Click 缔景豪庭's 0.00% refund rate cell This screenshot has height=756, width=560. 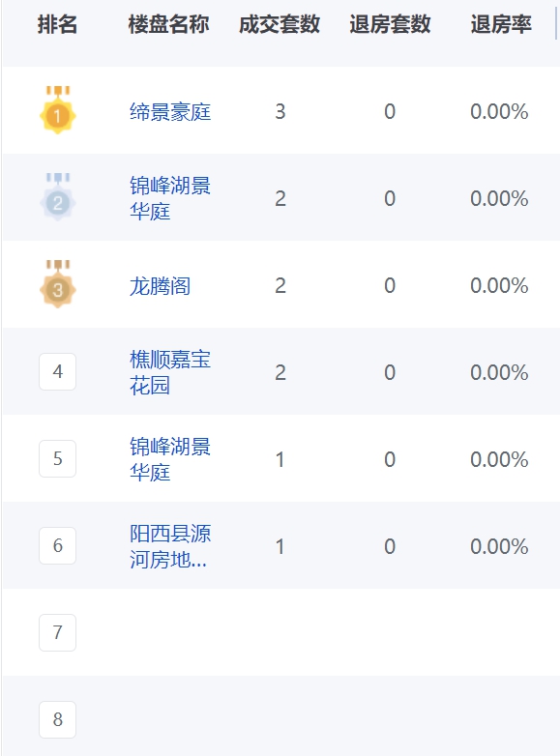(x=499, y=112)
